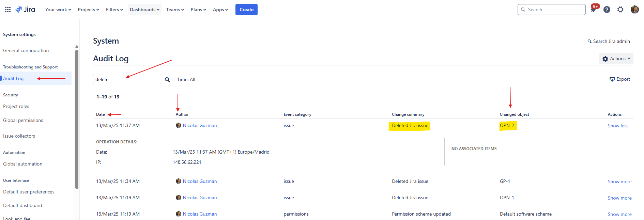Open the settings gear icon
Screen dimensions: 644x220
click(620, 10)
